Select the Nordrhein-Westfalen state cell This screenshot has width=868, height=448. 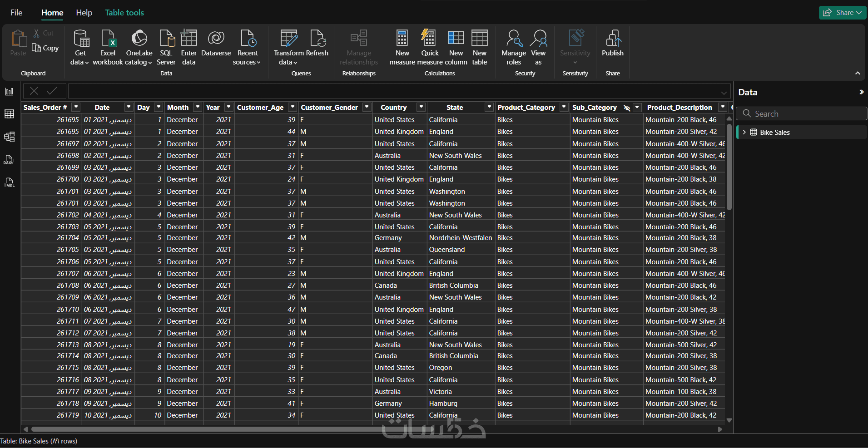tap(461, 238)
